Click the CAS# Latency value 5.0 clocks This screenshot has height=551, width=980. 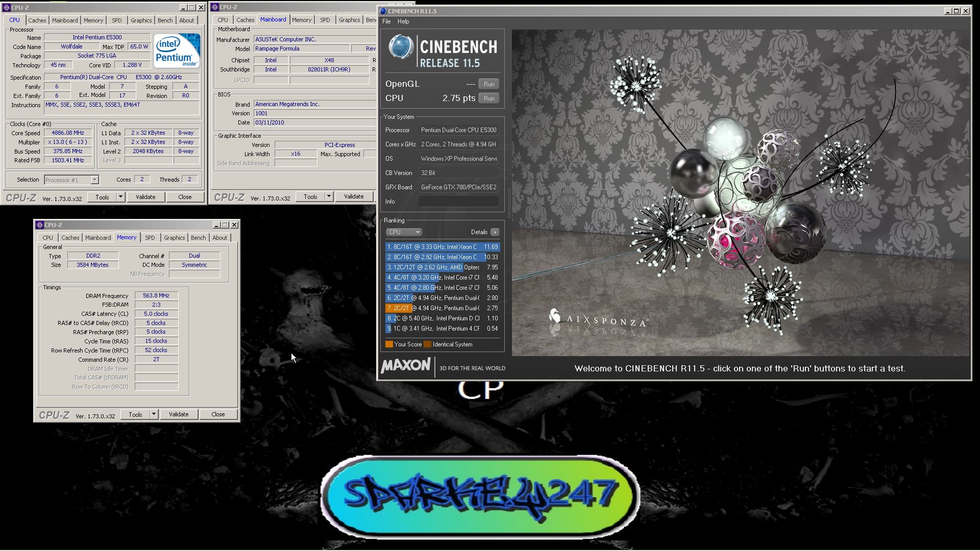point(156,314)
